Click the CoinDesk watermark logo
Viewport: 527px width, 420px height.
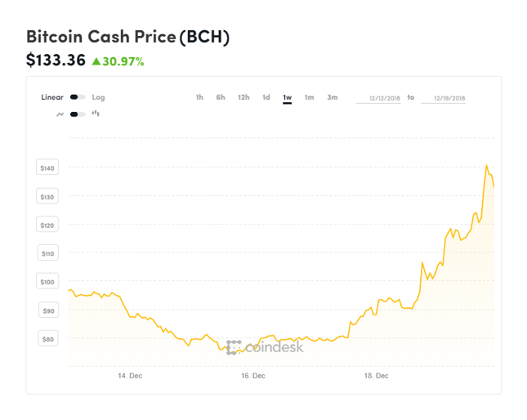[265, 347]
